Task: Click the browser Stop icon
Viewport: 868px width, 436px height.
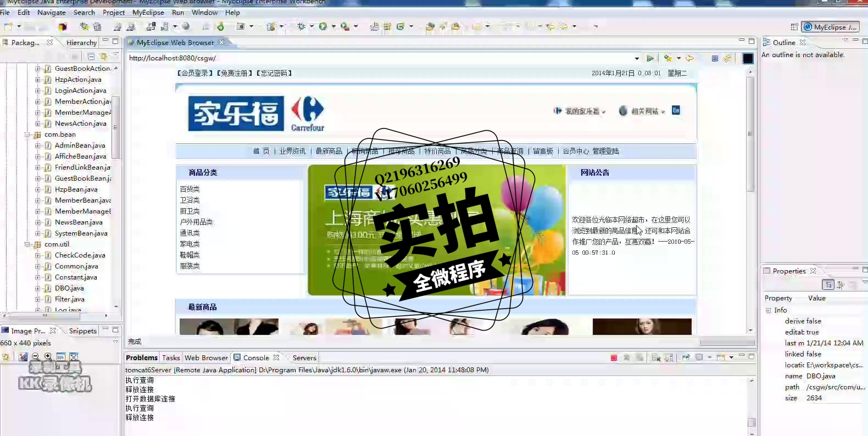Action: (715, 58)
